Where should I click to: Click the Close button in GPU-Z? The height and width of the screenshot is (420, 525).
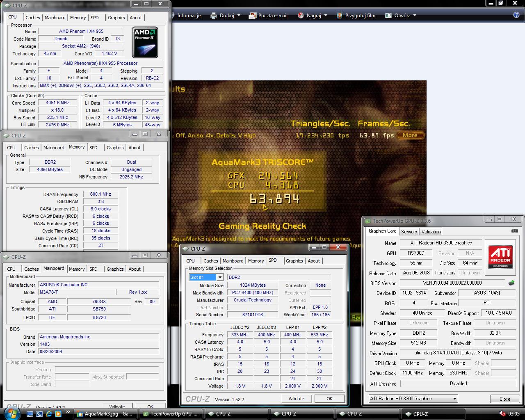click(505, 399)
